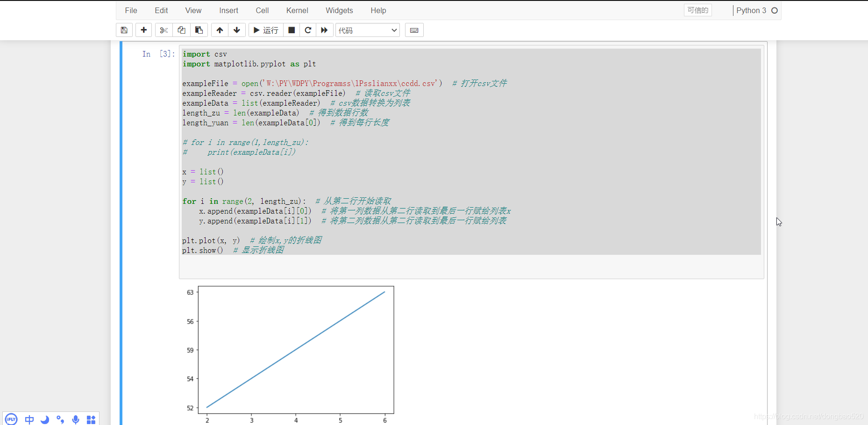The width and height of the screenshot is (868, 425).
Task: Cut the selected cell with the scissors icon
Action: (x=164, y=30)
